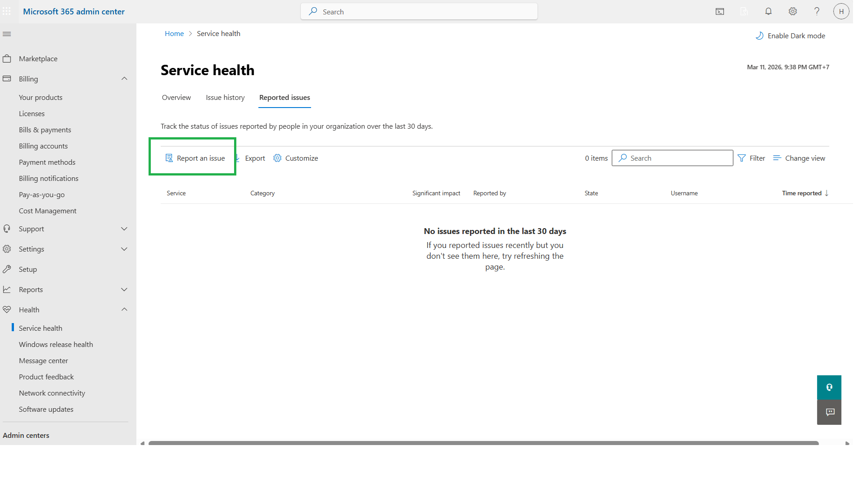Sort by the Time reported arrow

coord(826,193)
